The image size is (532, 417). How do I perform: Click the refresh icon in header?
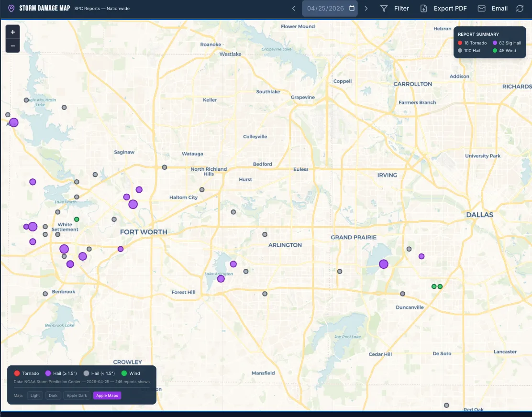pos(520,9)
